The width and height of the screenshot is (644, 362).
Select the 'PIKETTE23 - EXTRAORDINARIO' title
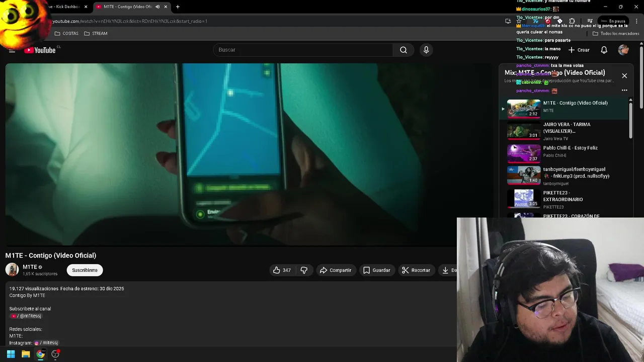point(563,196)
